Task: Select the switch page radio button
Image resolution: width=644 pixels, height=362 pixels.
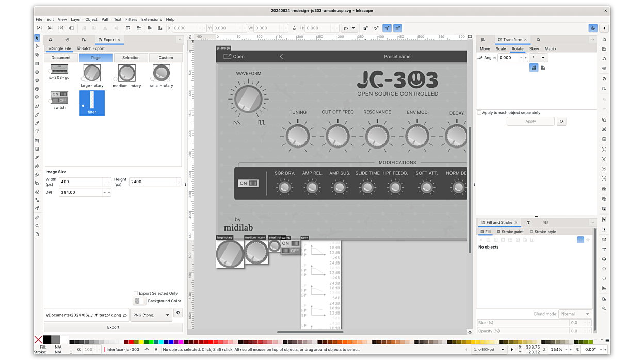Action: 51,101
